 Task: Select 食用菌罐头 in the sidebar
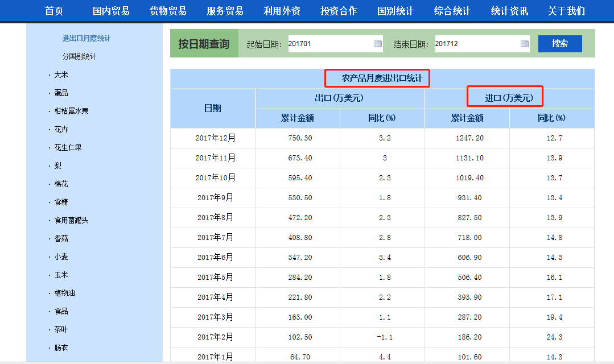pos(71,220)
